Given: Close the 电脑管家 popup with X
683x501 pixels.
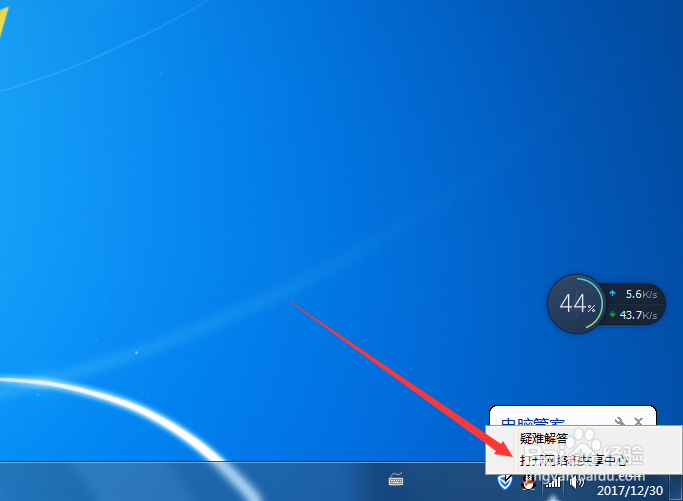Looking at the screenshot, I should (x=639, y=421).
